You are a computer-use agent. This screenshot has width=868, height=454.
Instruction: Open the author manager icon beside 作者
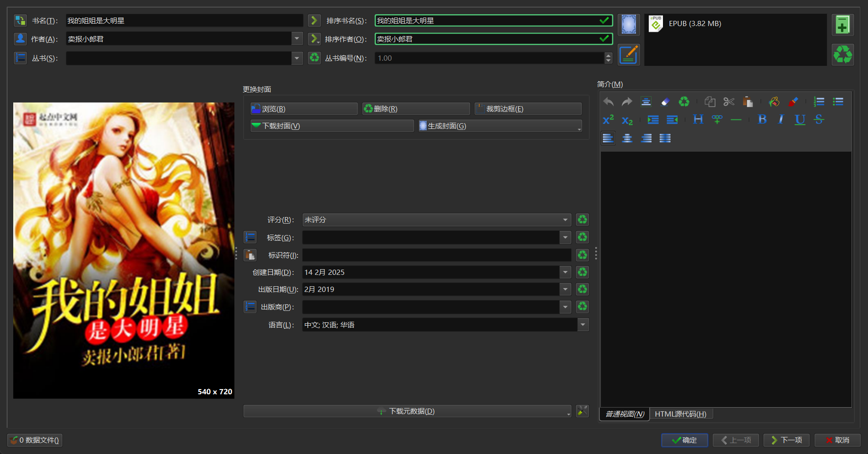pos(20,39)
